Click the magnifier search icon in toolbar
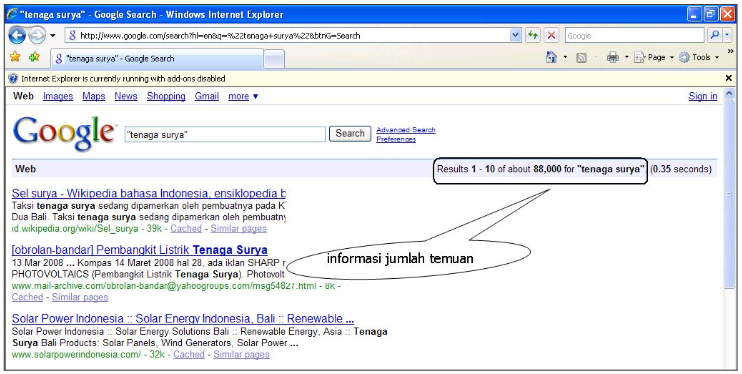The image size is (742, 374). pos(715,35)
